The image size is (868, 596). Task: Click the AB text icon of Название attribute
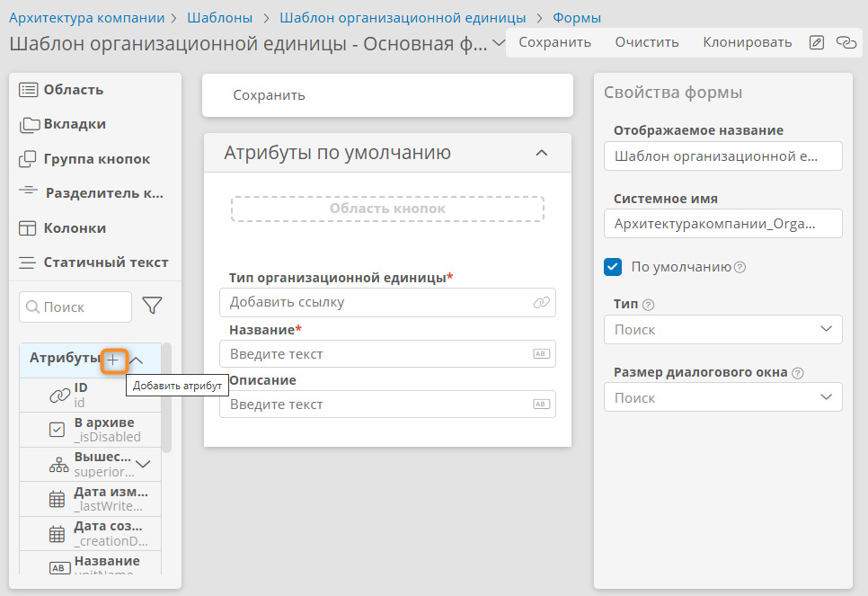click(x=58, y=568)
